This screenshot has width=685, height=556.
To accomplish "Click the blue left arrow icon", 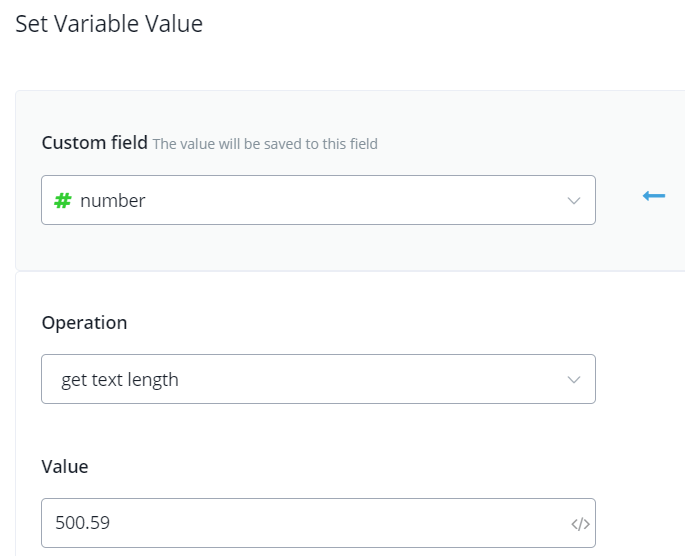I will click(654, 196).
